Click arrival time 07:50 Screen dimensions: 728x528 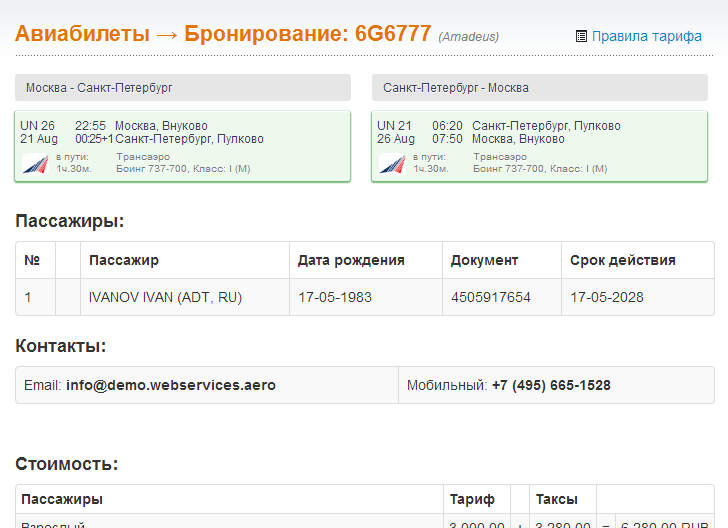(x=448, y=139)
